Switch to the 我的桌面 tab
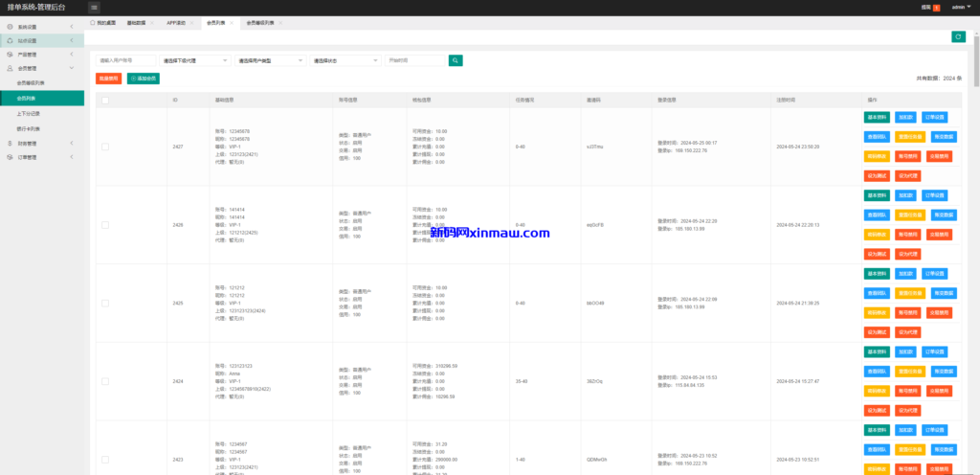 click(x=103, y=22)
